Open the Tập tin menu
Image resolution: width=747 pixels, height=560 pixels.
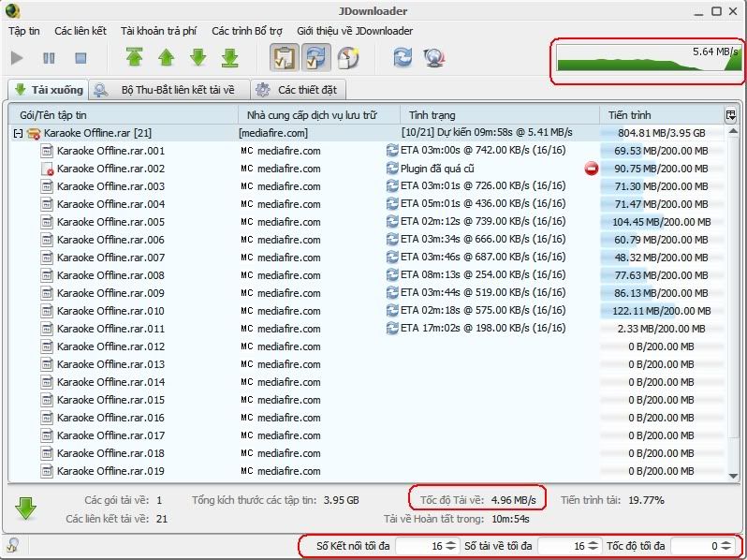[x=23, y=31]
